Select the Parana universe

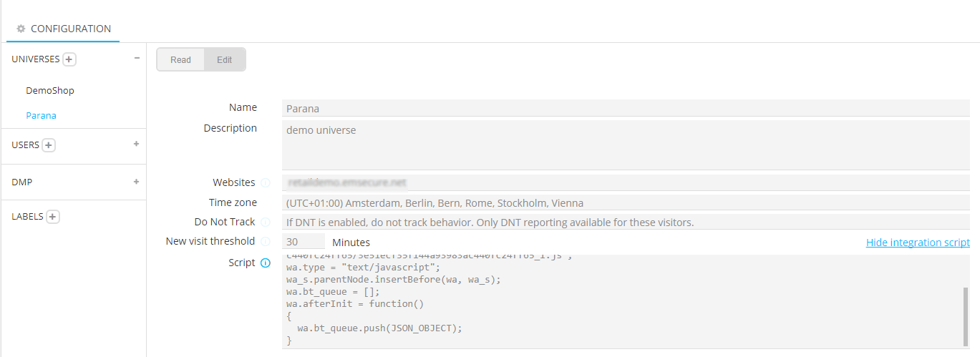point(41,115)
